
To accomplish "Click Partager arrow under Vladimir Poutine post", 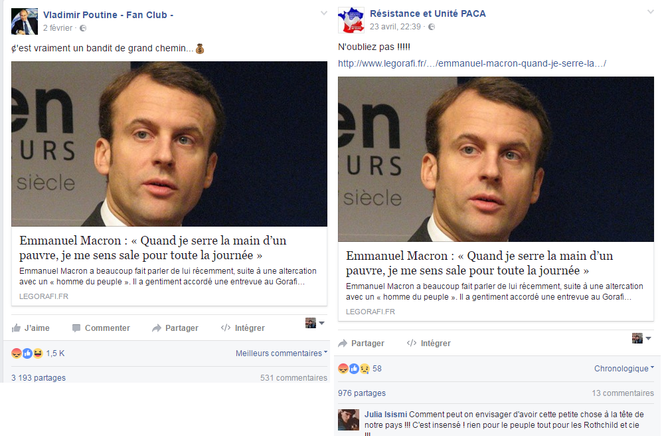I will tap(157, 328).
